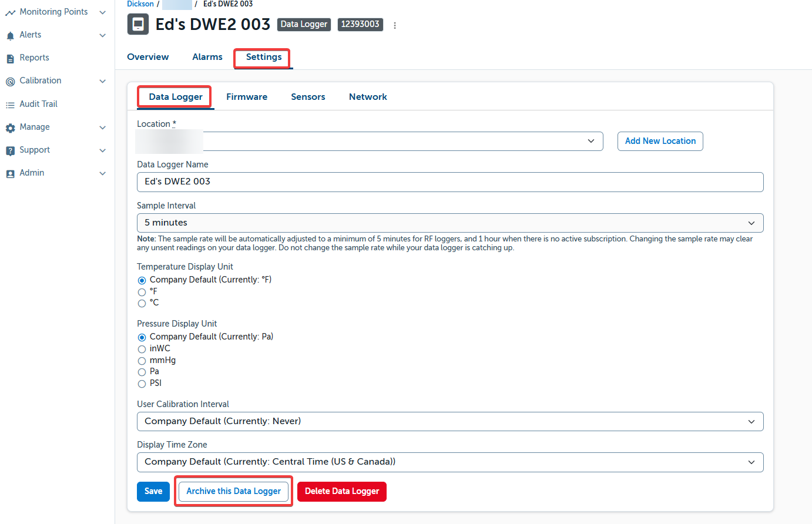Select PSI pressure unit option

(142, 384)
